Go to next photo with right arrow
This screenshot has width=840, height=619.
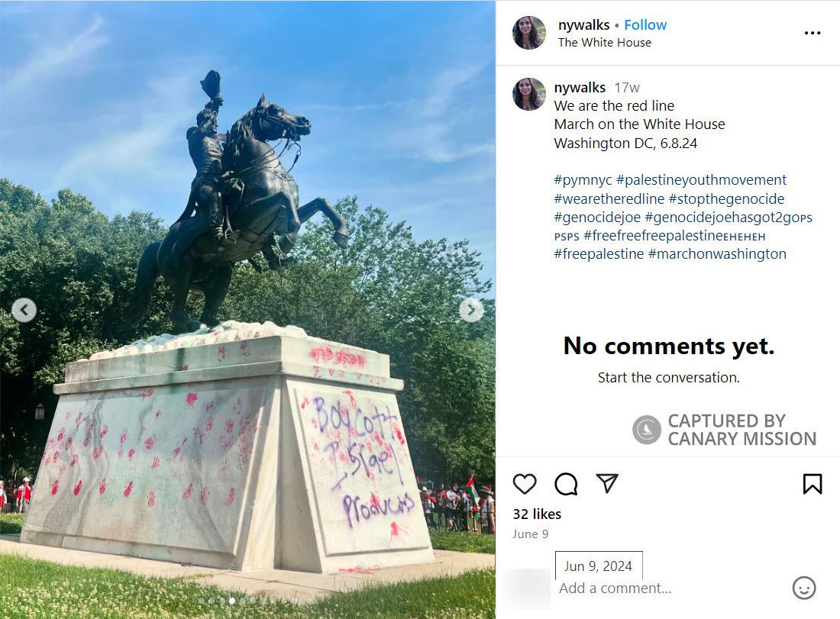coord(471,310)
